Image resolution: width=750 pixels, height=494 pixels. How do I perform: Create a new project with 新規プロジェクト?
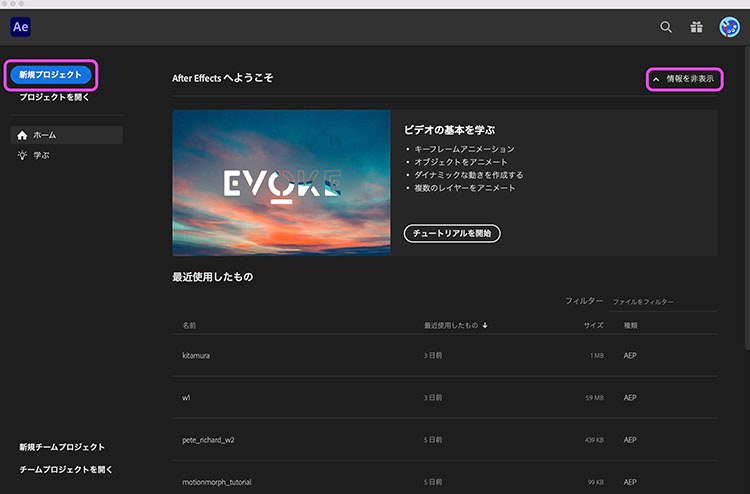[51, 75]
